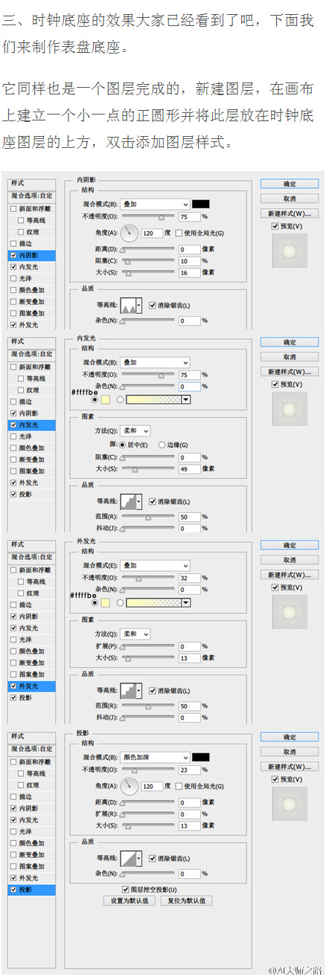Toggle 消除锯齿 in 内阴影 dialog
326x980 pixels.
click(153, 306)
